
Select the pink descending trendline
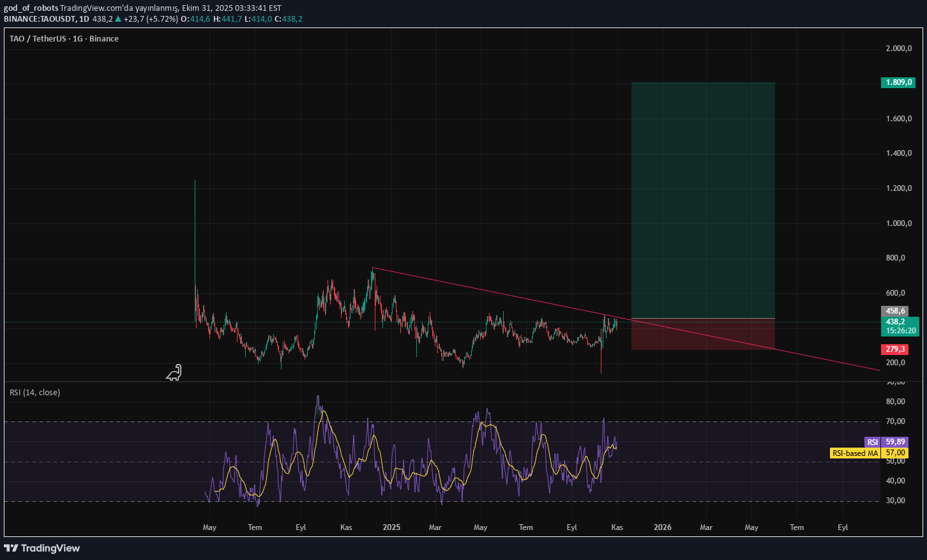(x=498, y=291)
